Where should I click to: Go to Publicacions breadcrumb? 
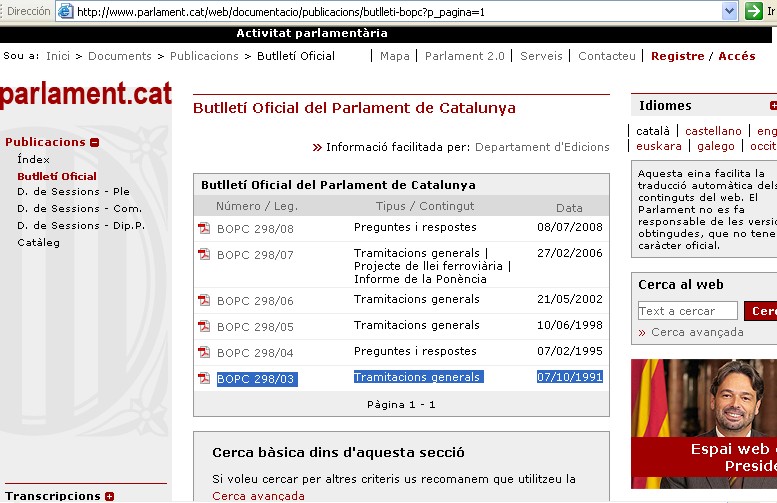(204, 56)
